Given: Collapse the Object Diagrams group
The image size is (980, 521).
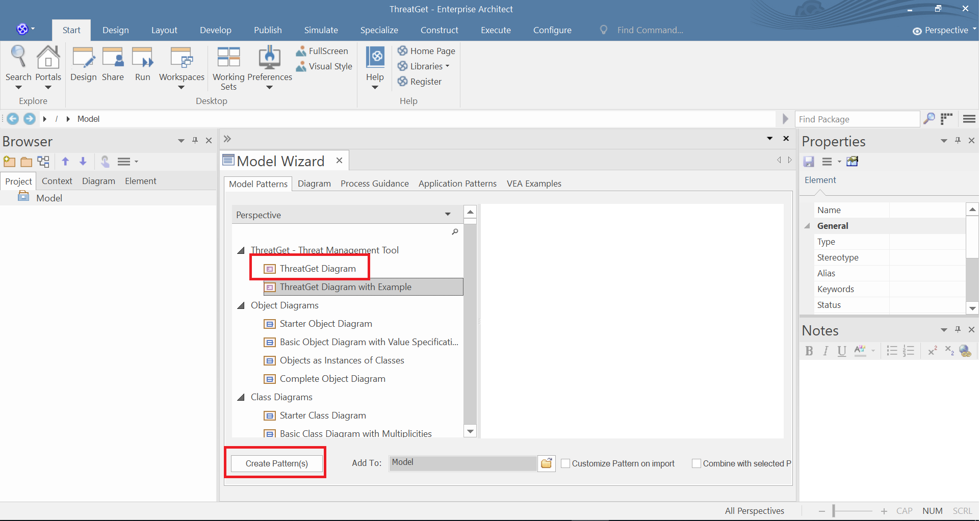Looking at the screenshot, I should [x=241, y=305].
